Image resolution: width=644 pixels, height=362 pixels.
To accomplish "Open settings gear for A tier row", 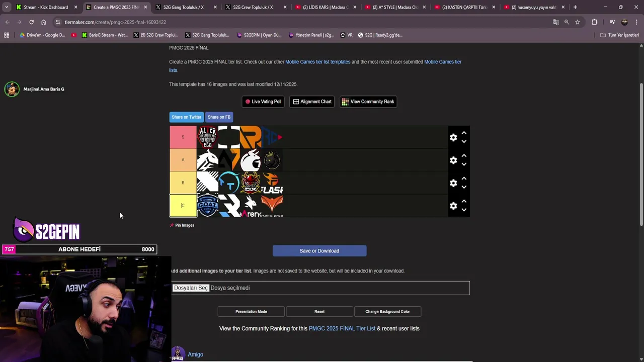I will (x=453, y=160).
